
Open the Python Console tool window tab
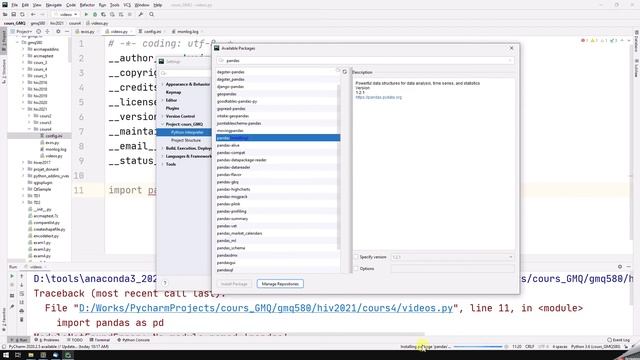133,340
